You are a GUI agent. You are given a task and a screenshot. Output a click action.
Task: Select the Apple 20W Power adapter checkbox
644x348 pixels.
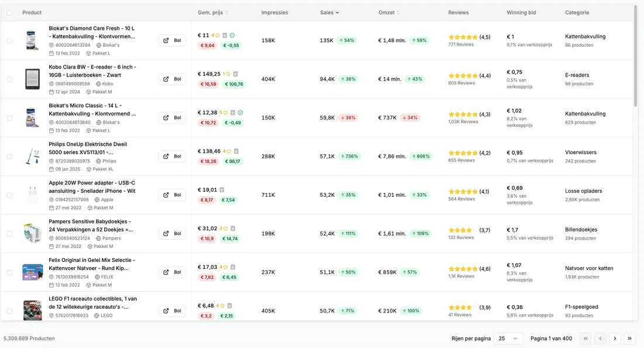9,195
